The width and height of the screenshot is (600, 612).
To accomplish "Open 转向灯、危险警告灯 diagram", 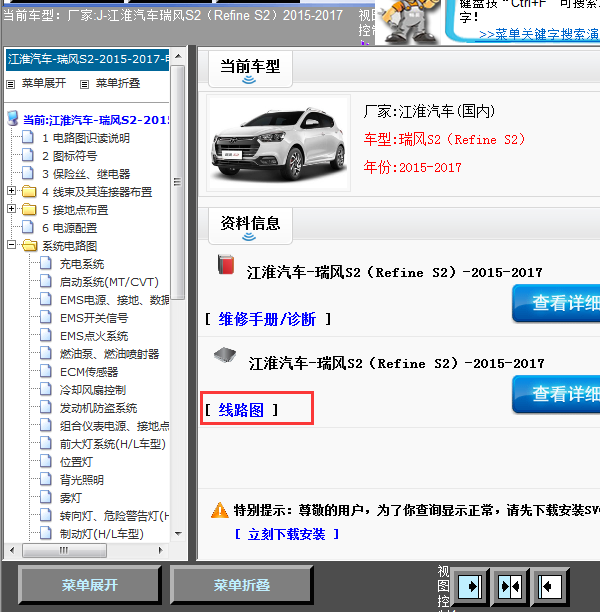I will tap(114, 516).
